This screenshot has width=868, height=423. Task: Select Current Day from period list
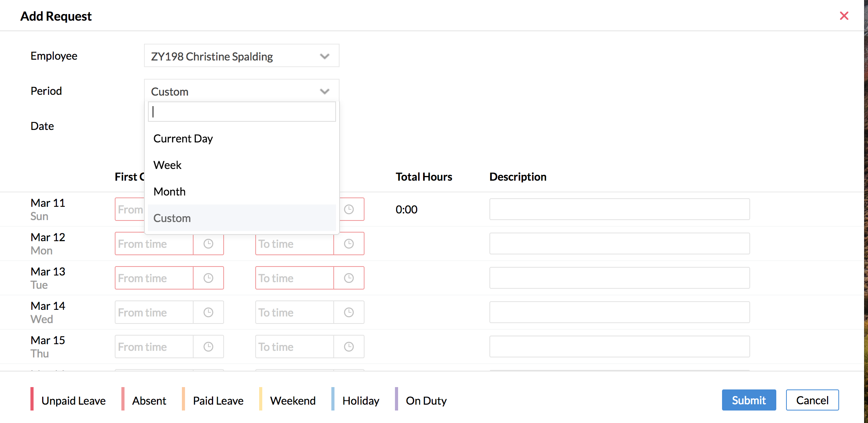coord(183,139)
